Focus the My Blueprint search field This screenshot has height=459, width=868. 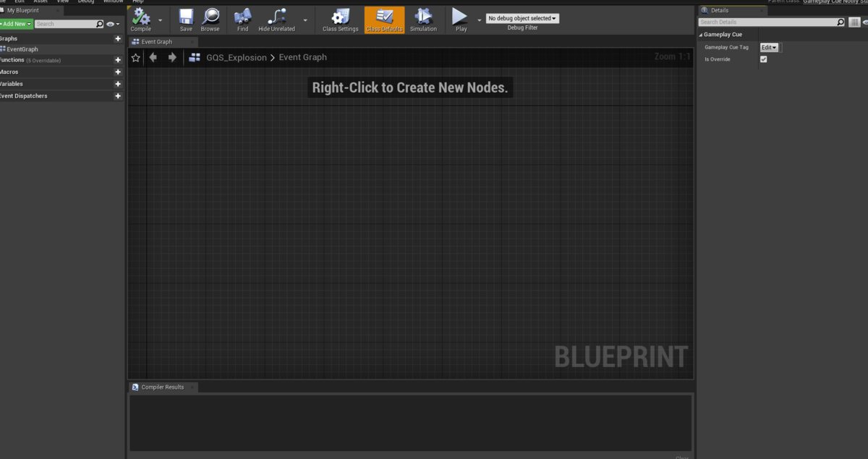(65, 24)
